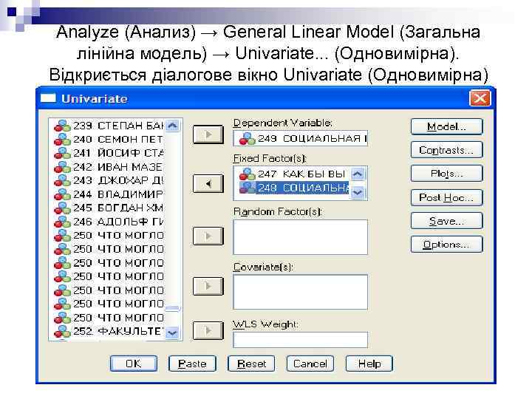Click the variable list scrollbar thumb

172,308
